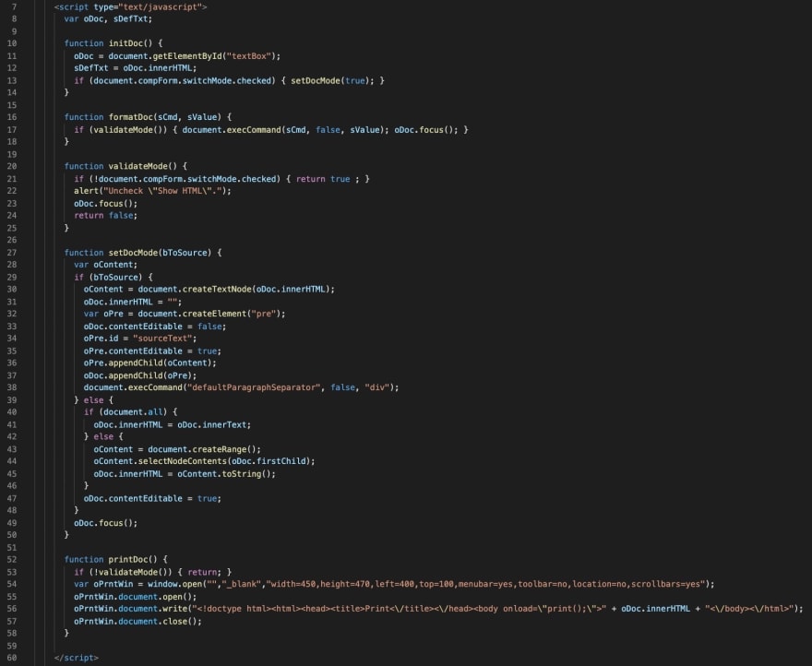
Task: Click the "defaultParagraphSeparator" string
Action: point(254,387)
